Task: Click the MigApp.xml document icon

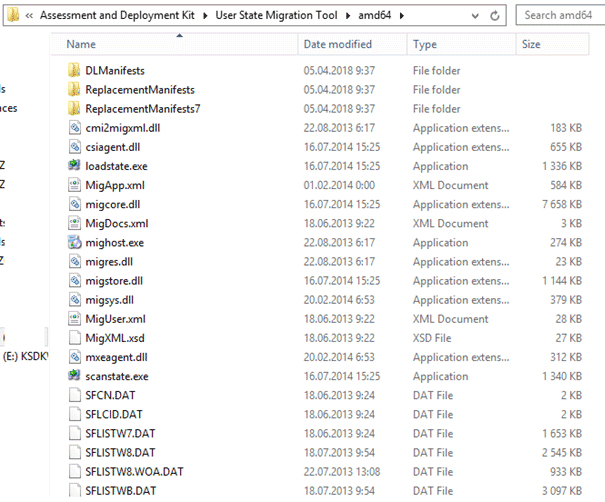Action: click(x=74, y=185)
